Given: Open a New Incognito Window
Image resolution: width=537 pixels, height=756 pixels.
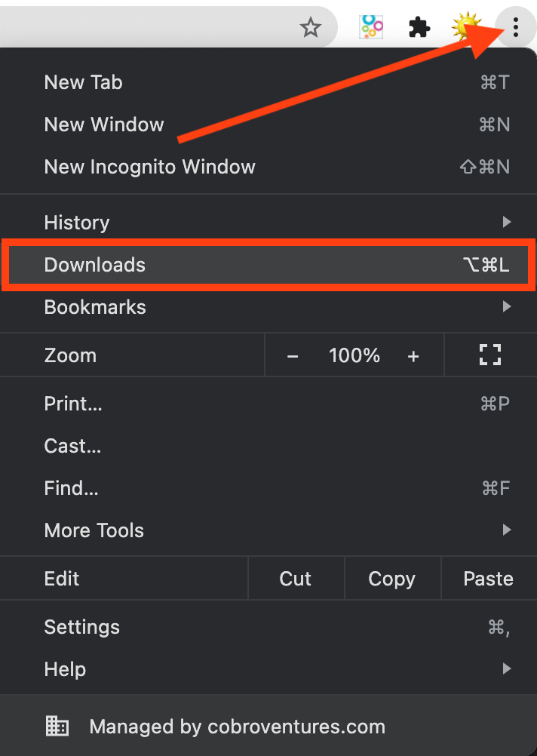Looking at the screenshot, I should (268, 167).
